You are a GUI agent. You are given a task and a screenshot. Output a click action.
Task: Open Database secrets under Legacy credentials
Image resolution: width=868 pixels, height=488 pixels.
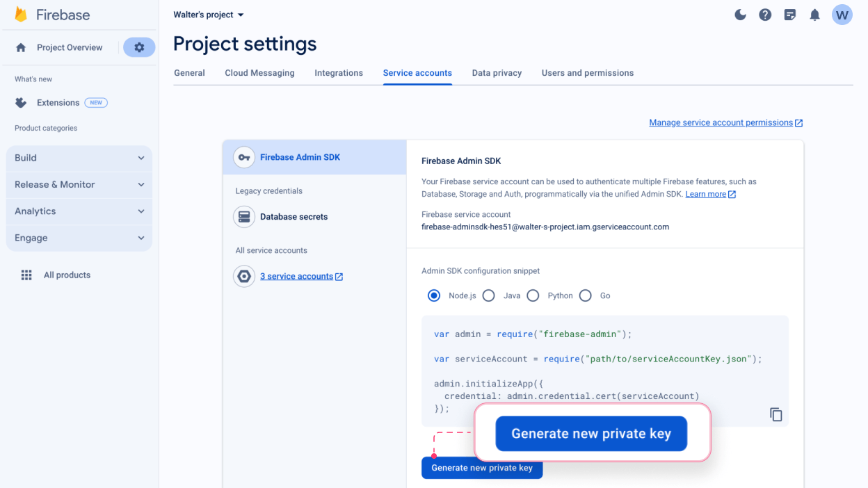294,217
